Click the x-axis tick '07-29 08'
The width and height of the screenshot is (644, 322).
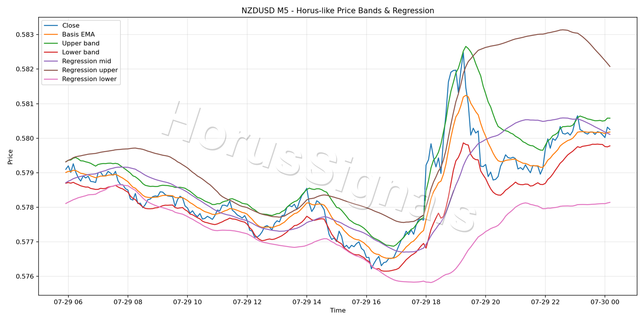pyautogui.click(x=128, y=302)
